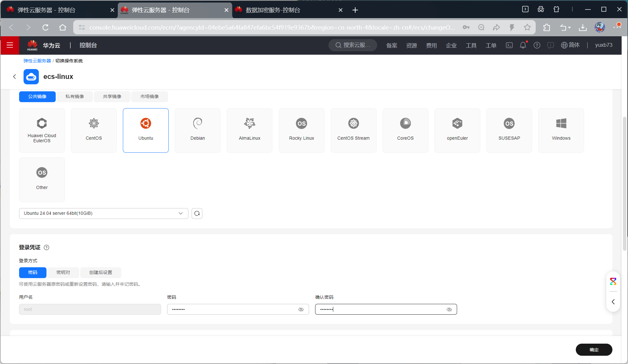
Task: Switch to the 市场镜像 tab
Action: tap(150, 97)
